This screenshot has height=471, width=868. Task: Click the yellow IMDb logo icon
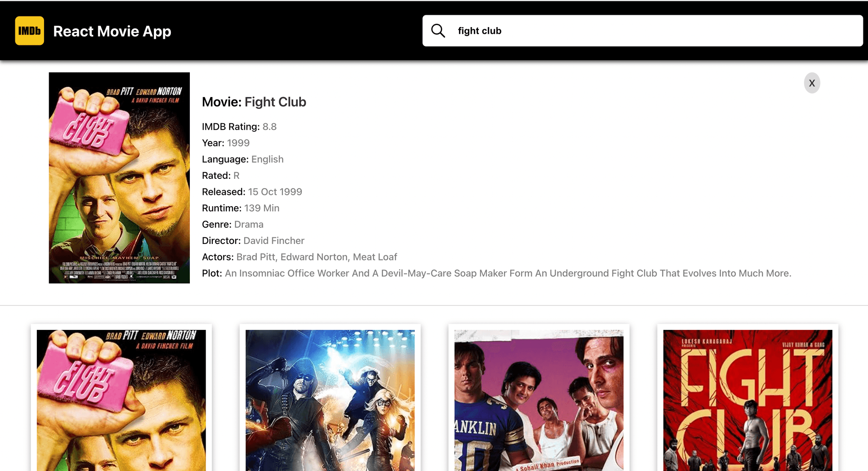point(29,30)
